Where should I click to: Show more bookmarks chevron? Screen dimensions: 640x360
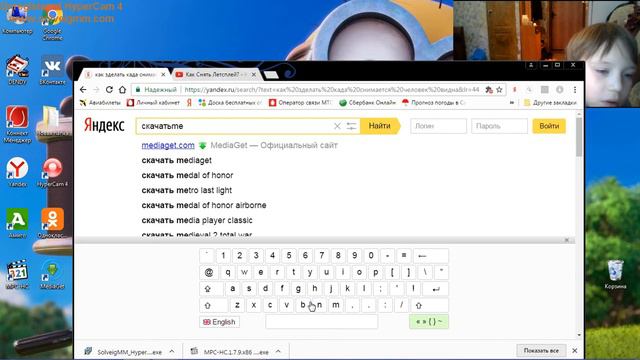click(512, 103)
